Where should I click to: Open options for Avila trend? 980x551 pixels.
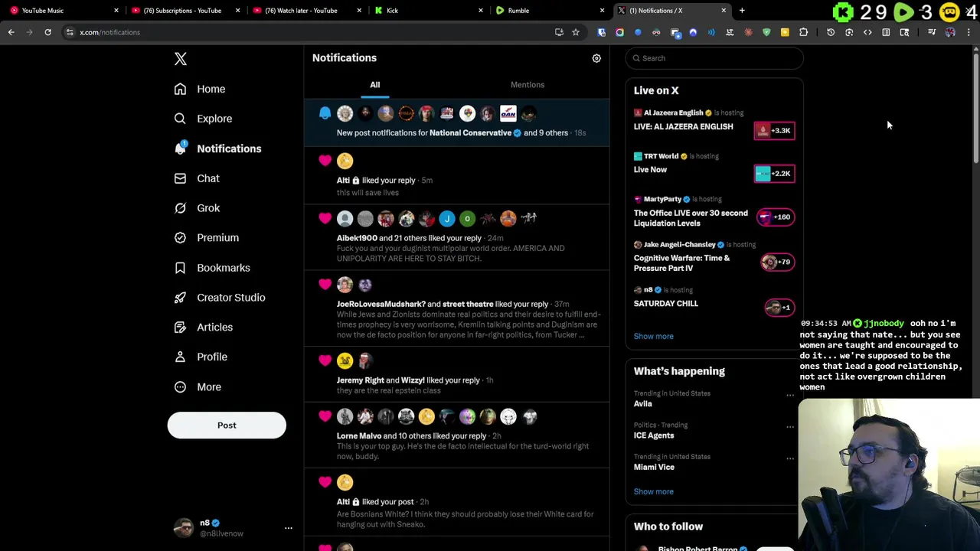790,396
